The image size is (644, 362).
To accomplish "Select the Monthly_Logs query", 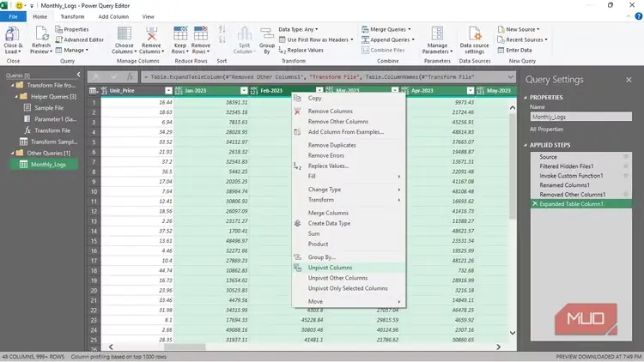I will (44, 165).
